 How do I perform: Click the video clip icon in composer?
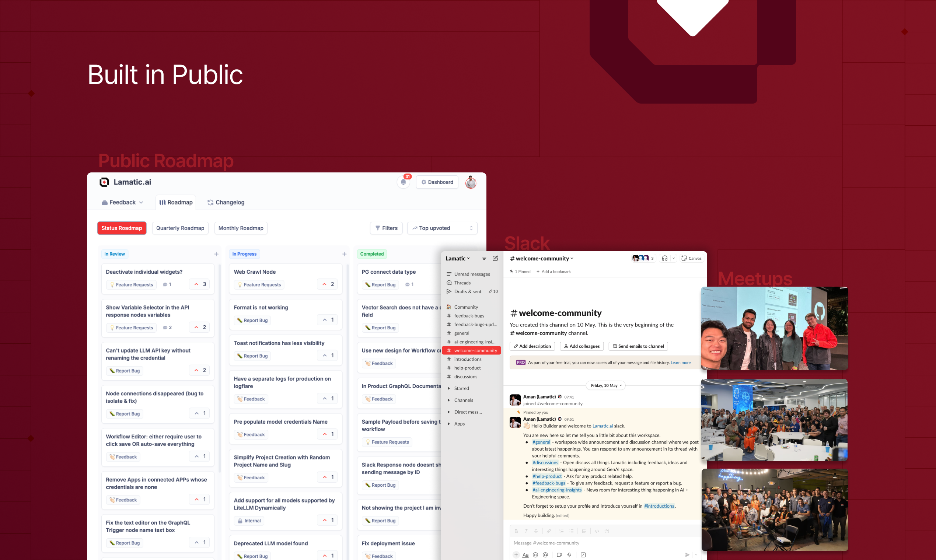coord(559,555)
